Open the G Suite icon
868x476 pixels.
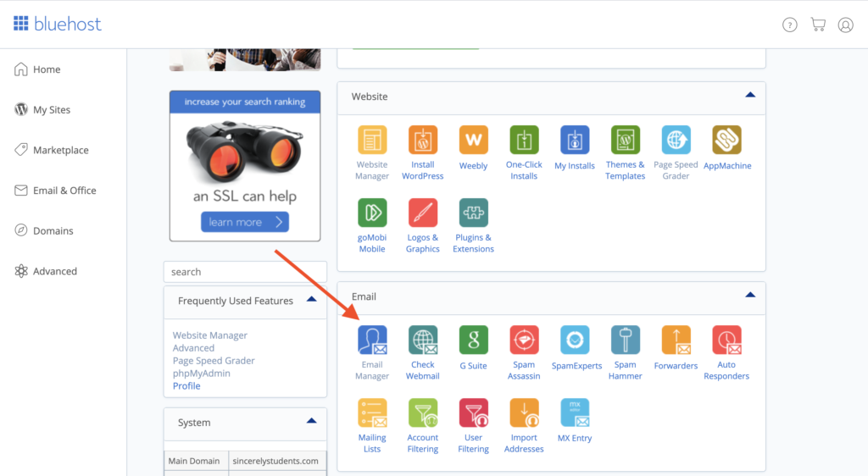point(473,340)
